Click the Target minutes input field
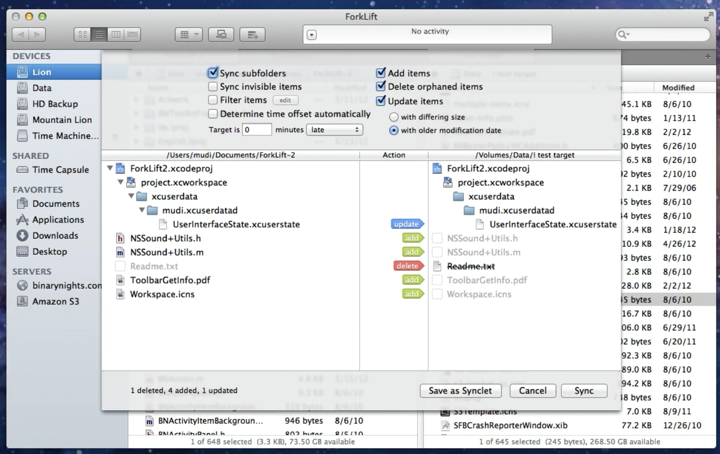Screen dimensions: 720x454 257,130
